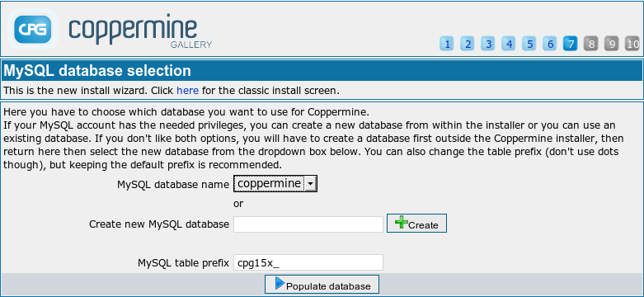Click the greyed step 10 icon

[x=632, y=44]
